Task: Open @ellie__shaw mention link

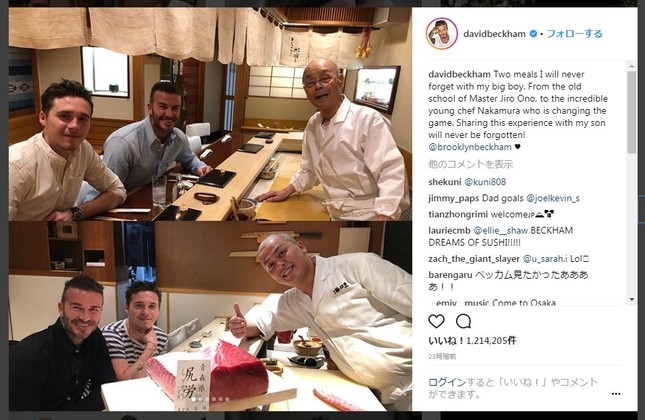Action: (501, 230)
